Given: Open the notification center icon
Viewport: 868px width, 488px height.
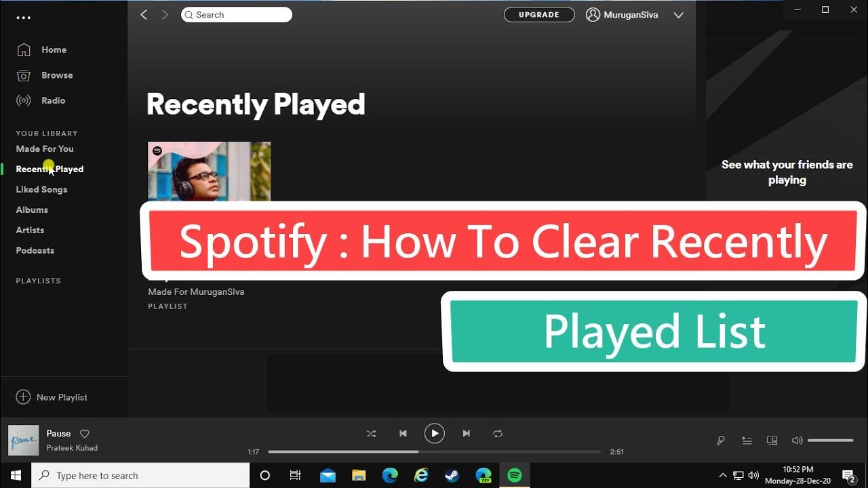Looking at the screenshot, I should (x=848, y=476).
